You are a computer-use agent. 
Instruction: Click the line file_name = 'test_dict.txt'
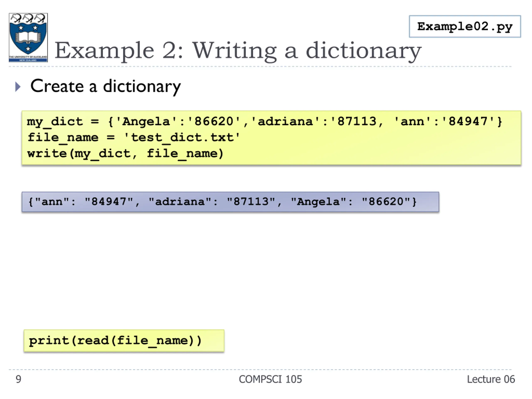[x=133, y=138]
